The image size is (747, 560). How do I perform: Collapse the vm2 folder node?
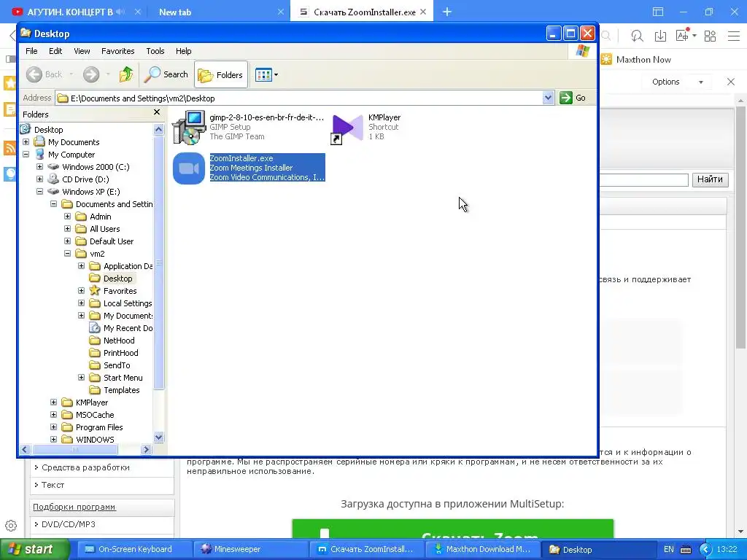(68, 253)
